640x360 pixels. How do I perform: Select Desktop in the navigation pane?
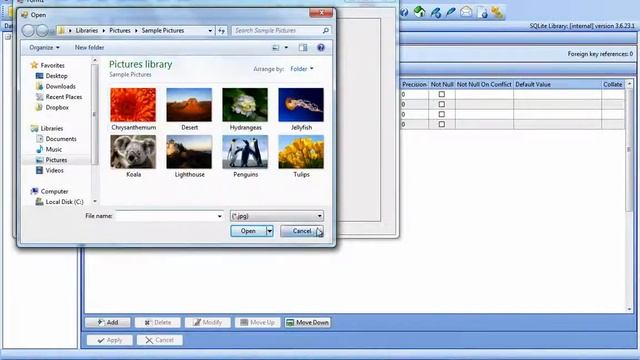tap(51, 76)
